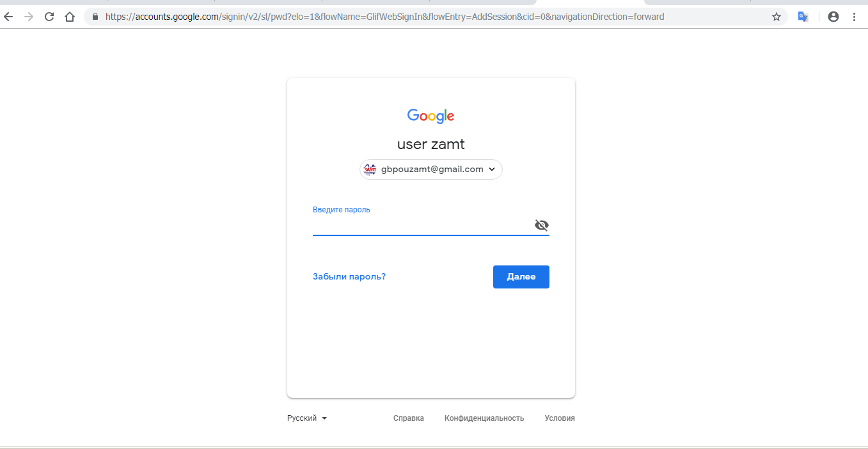Click the Google logo
Viewport: 868px width, 449px height.
430,116
